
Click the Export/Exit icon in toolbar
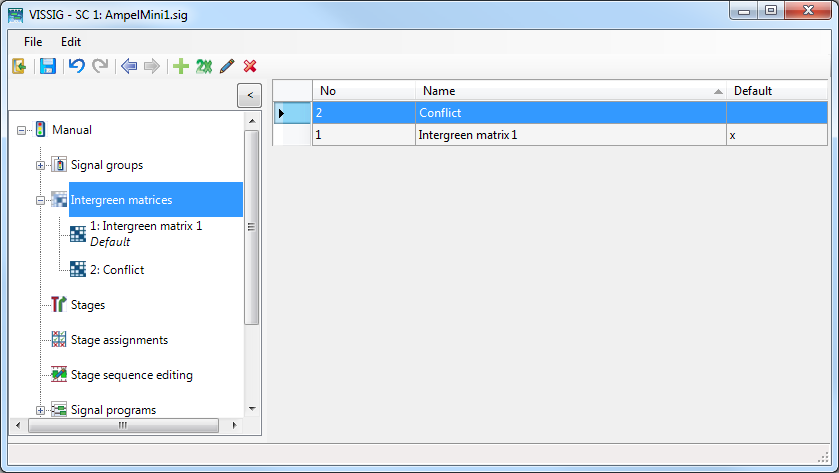19,66
